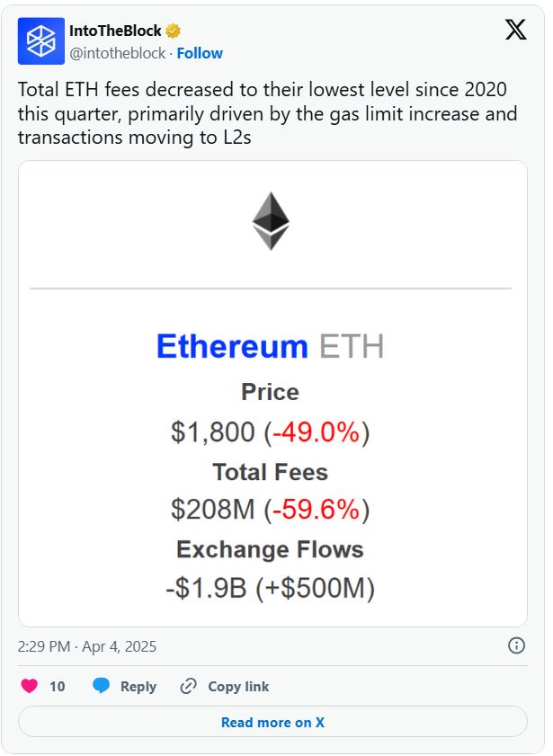Click the IntoTheBlock profile avatar
Viewport: 553px width, 756px height.
pyautogui.click(x=40, y=41)
